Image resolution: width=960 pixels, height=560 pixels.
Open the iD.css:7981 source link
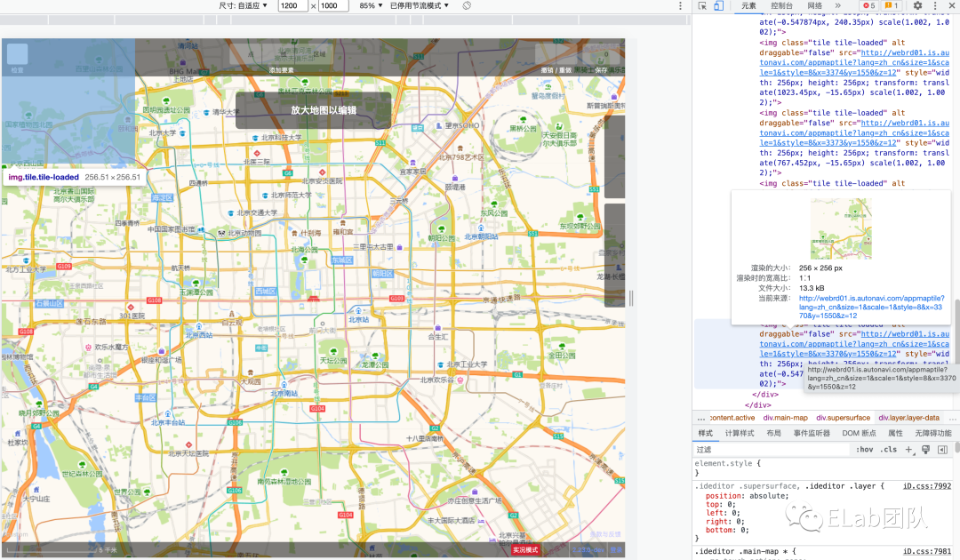tap(927, 551)
